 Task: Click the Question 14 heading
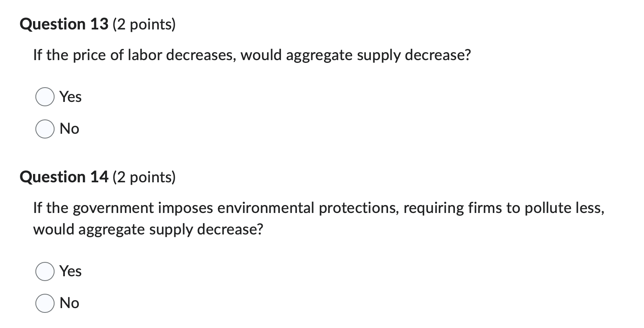click(64, 177)
